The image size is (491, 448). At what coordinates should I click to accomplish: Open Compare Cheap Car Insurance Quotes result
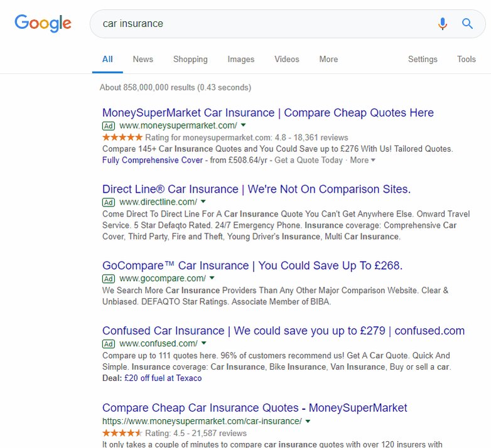tap(254, 408)
